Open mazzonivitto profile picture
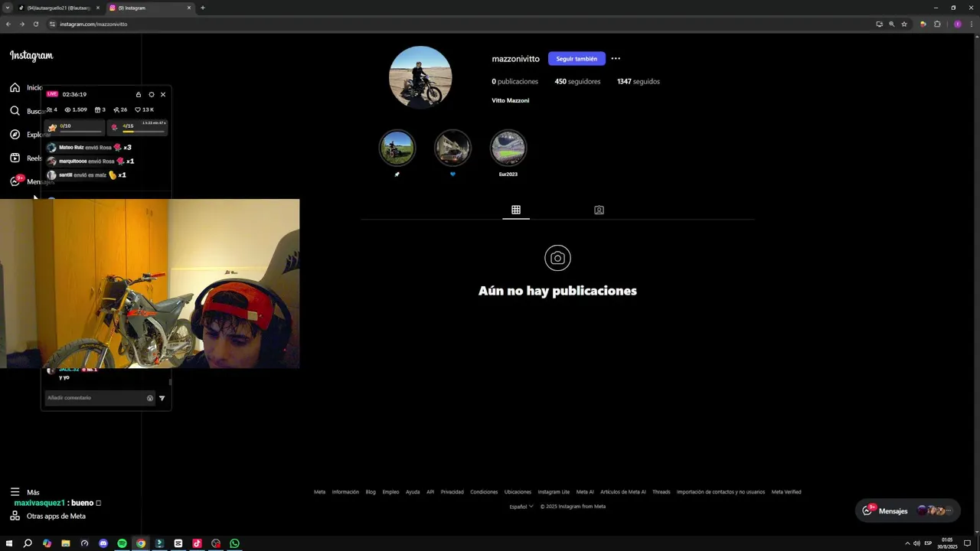 click(x=420, y=77)
